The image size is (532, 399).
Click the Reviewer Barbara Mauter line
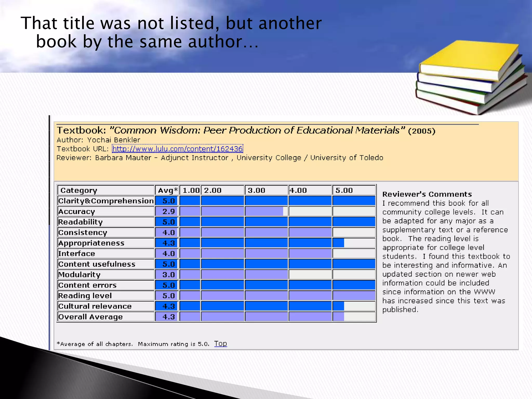tap(220, 158)
